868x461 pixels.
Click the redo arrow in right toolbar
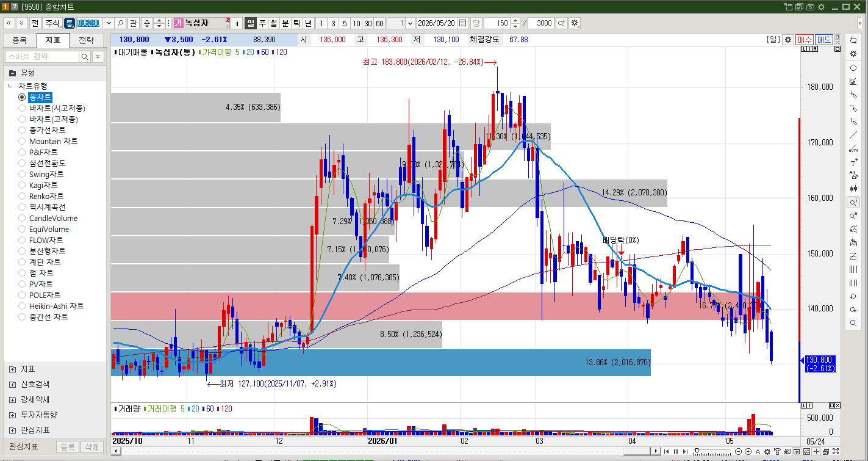coord(853,310)
